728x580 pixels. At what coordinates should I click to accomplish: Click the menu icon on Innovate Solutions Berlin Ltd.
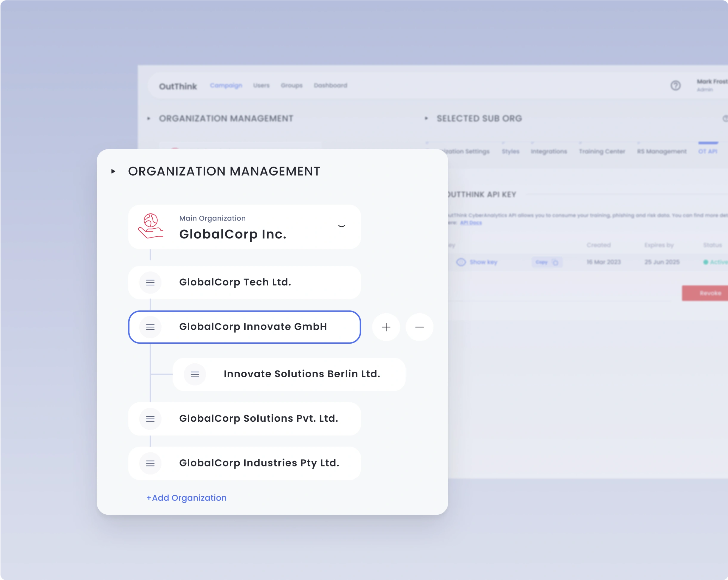(x=195, y=374)
